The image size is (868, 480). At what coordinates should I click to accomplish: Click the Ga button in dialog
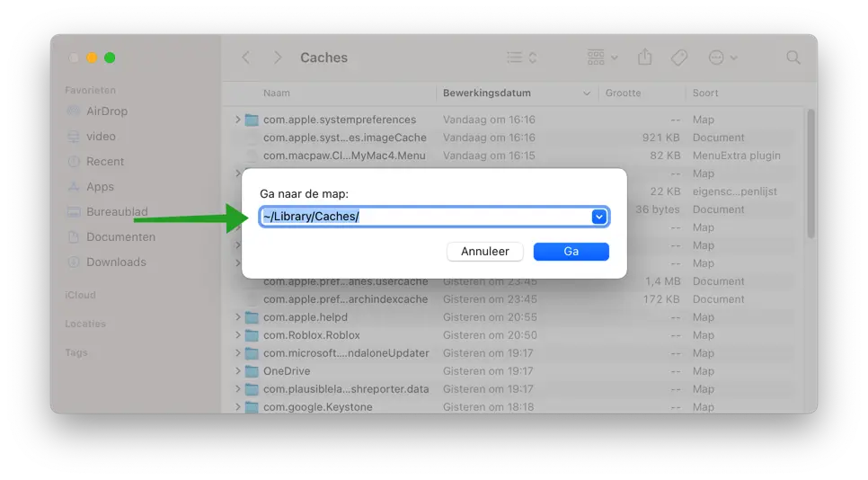pos(571,252)
